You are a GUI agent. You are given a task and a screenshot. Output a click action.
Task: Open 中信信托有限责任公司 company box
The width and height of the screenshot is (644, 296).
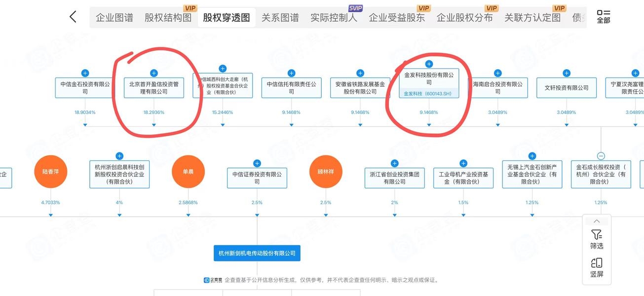(291, 88)
